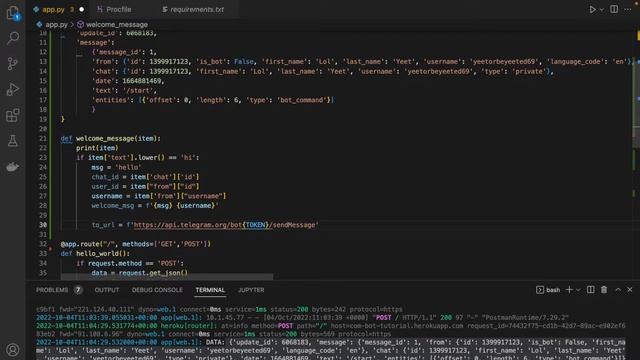Click the msg = 'hello' line
This screenshot has height=360, width=640.
pos(116,167)
